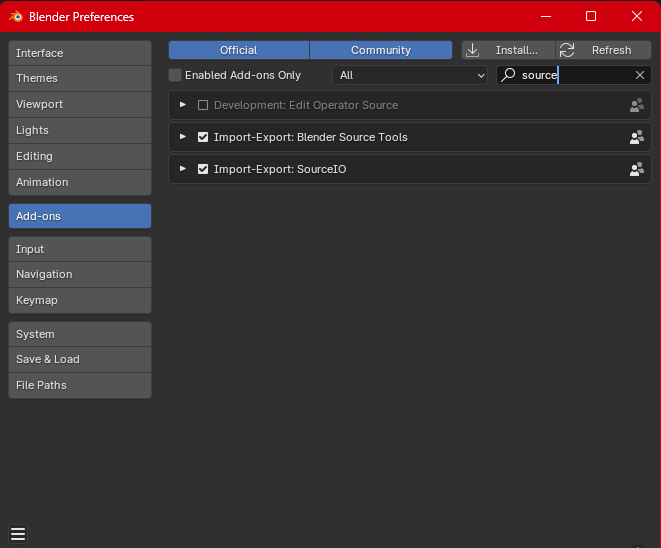Viewport: 661px width, 548px height.
Task: Expand Import-Export: SourceIO details
Action: click(x=183, y=169)
